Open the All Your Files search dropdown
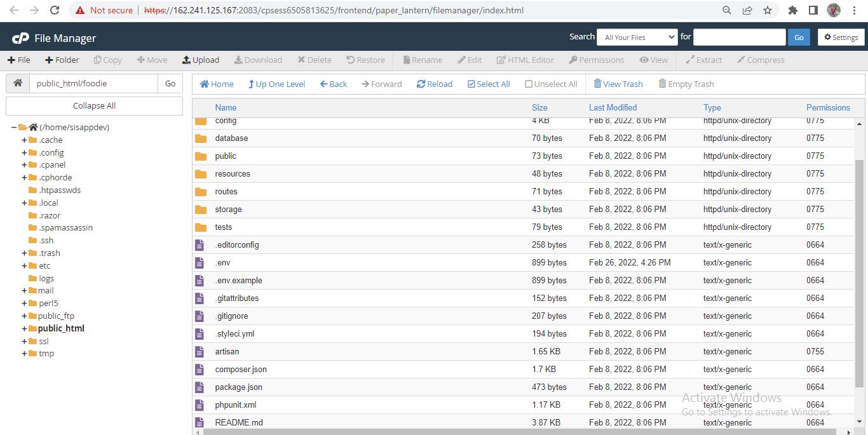The width and height of the screenshot is (868, 435). (x=637, y=37)
